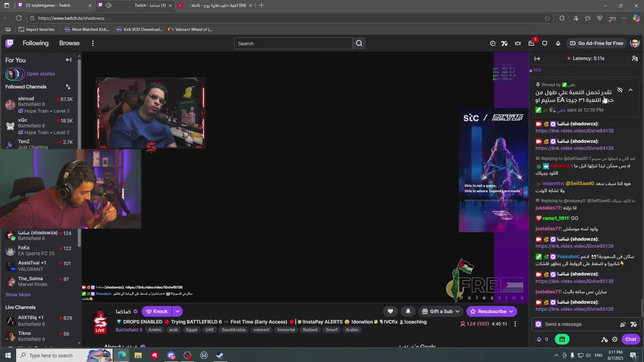
Task: Open Microsoft Edge from the taskbar
Action: click(x=122, y=355)
